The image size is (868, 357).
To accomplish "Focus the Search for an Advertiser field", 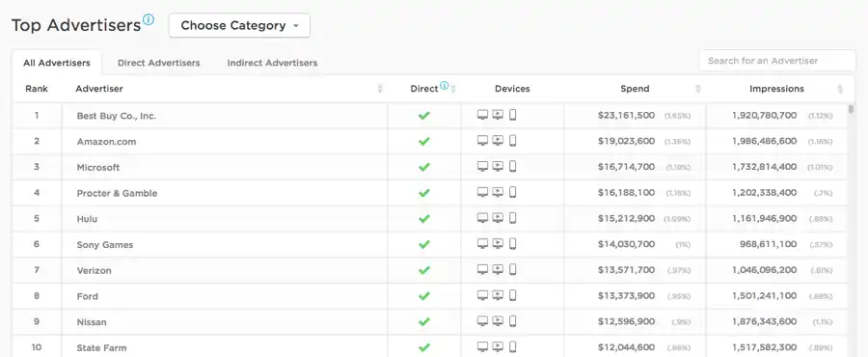I will 777,61.
